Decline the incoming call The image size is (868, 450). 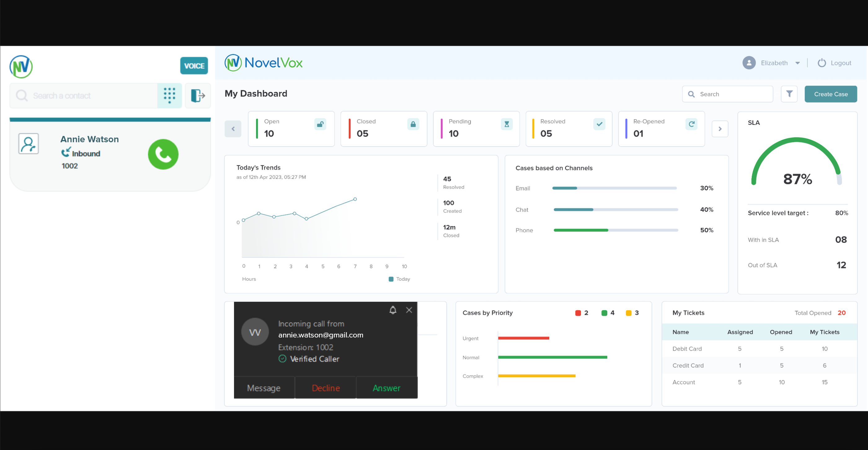[x=325, y=388]
